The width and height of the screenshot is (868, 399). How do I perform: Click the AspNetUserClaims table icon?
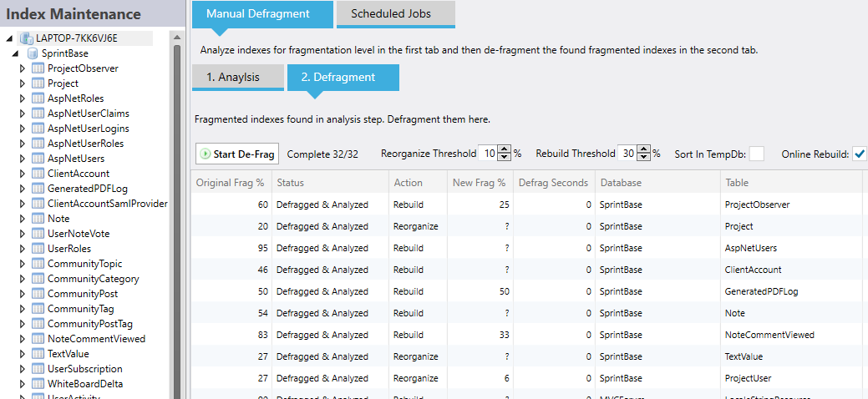pos(38,114)
